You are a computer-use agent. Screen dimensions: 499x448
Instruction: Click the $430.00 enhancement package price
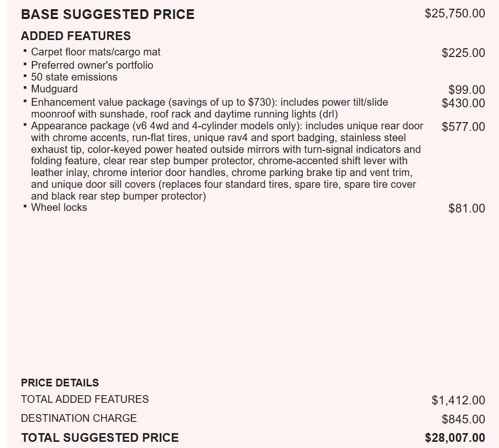463,103
